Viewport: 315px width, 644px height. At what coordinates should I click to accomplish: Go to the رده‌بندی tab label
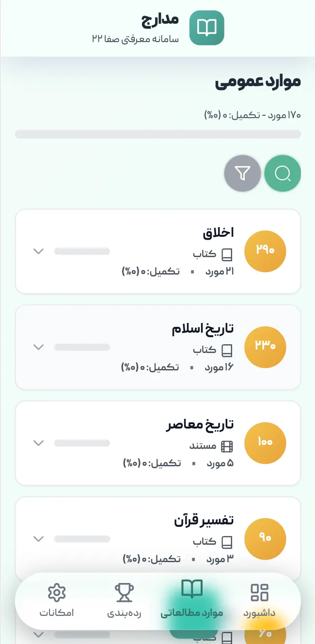point(124,613)
